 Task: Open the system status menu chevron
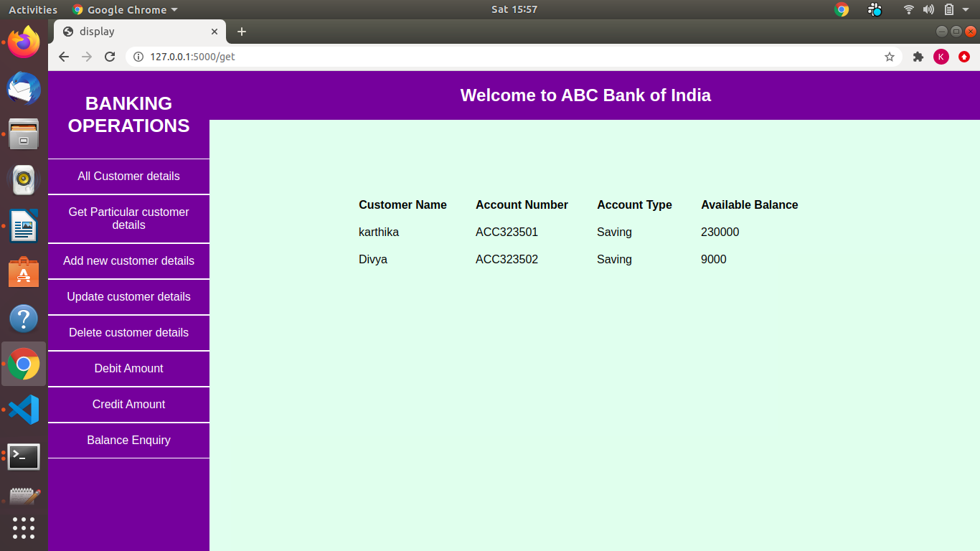point(965,9)
